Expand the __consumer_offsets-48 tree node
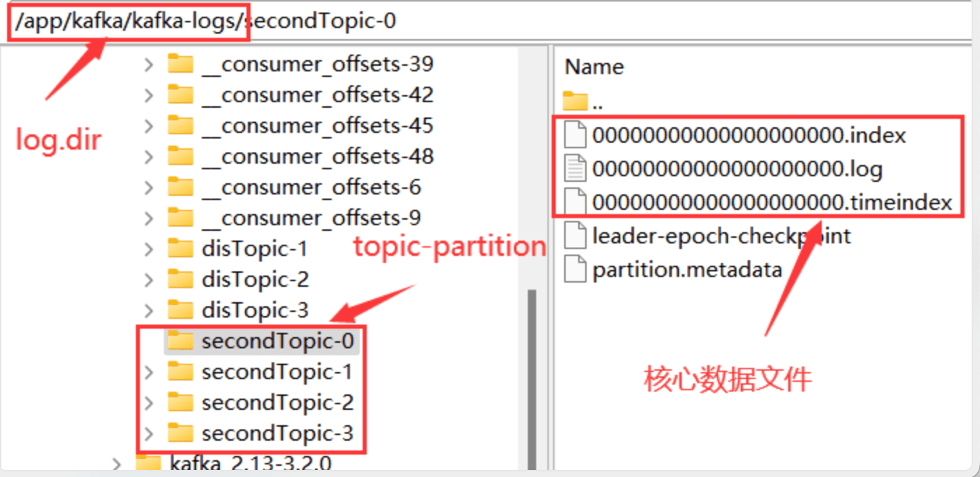 (148, 157)
